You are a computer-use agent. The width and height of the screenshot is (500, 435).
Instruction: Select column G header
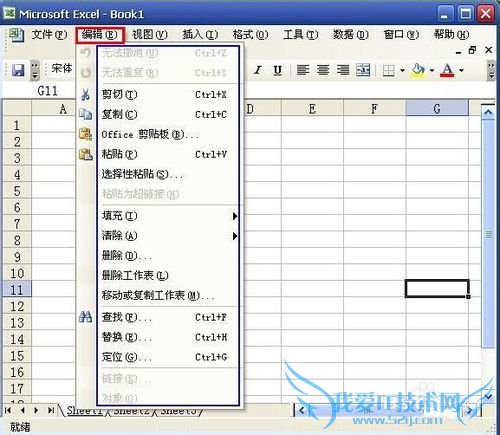click(x=437, y=109)
